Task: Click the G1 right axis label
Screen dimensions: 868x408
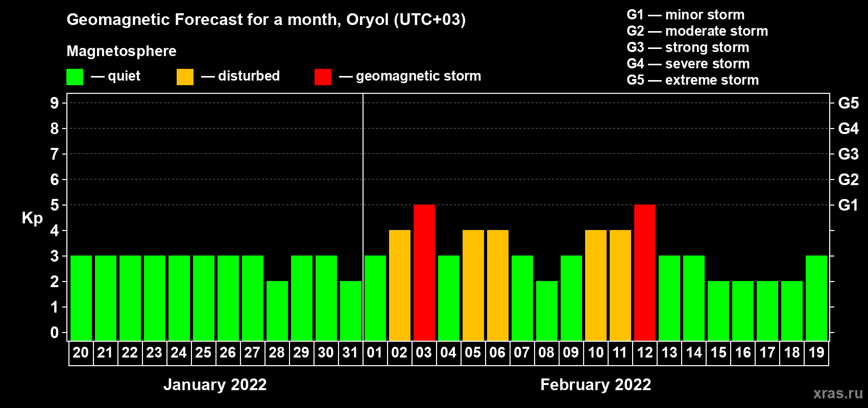Action: 848,205
